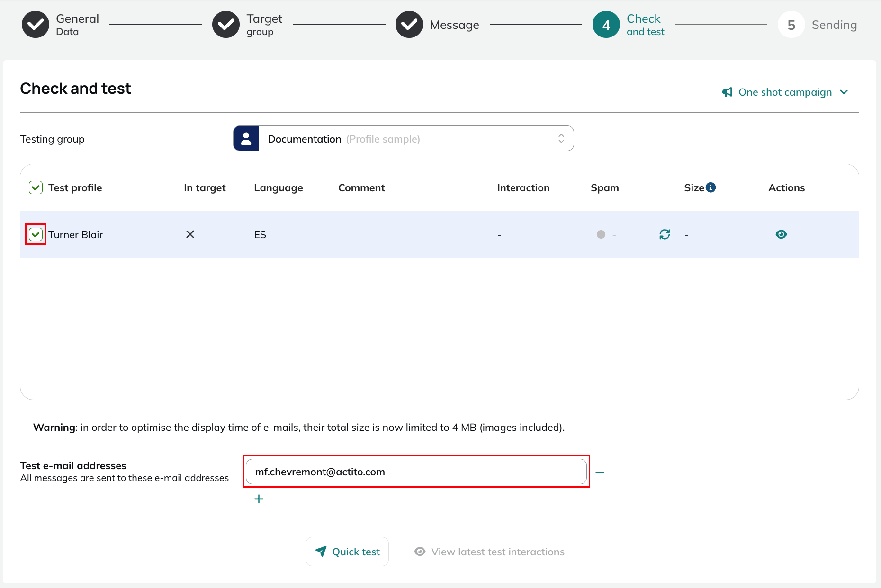Viewport: 881px width, 588px height.
Task: Click the In target X mark
Action: click(190, 234)
